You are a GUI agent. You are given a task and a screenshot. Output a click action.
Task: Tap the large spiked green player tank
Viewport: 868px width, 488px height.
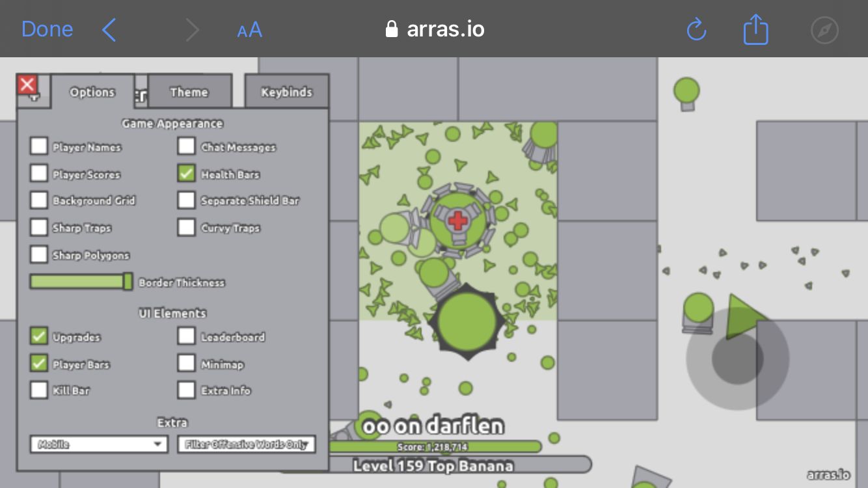(467, 321)
